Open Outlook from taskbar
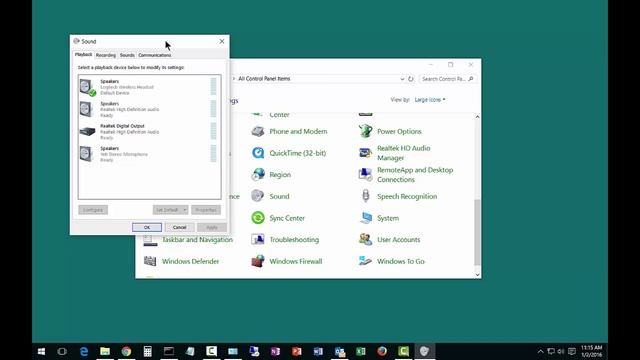640x360 pixels. [340, 351]
